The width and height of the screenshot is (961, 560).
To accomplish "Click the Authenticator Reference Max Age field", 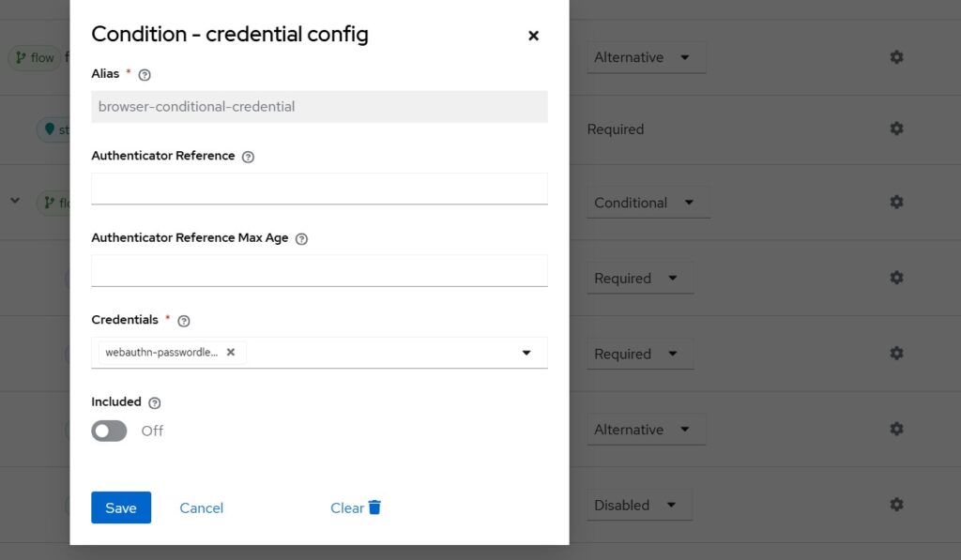I will point(319,270).
